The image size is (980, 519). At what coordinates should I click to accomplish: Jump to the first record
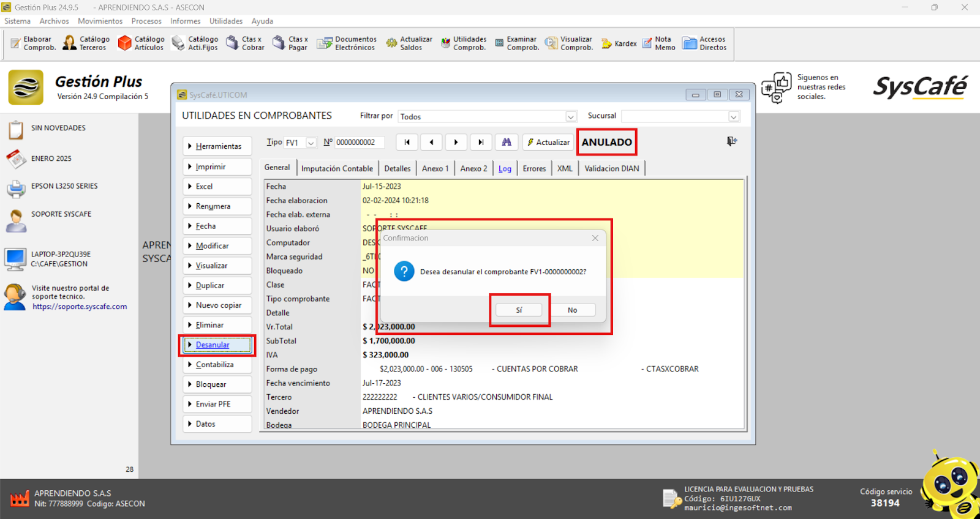point(407,142)
